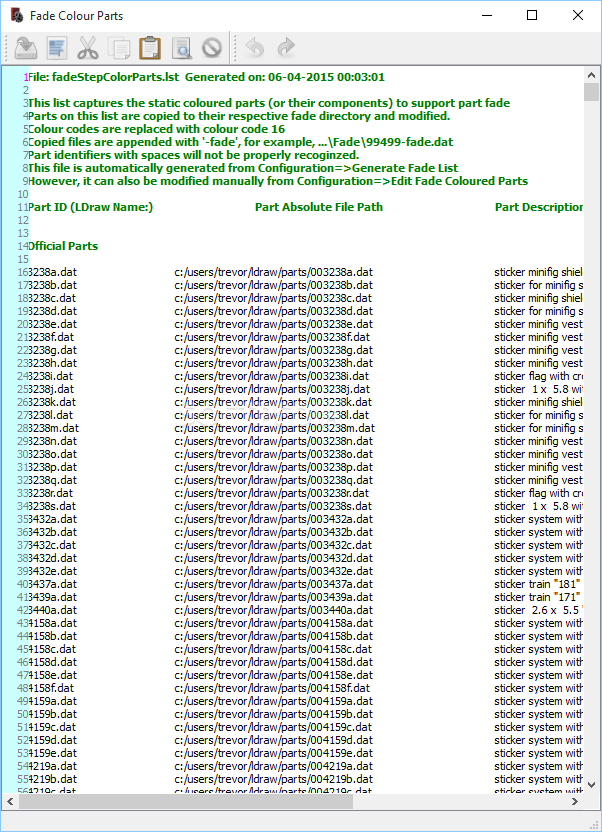602x832 pixels.
Task: Click the description 'sticker train "181"'
Action: [x=537, y=584]
